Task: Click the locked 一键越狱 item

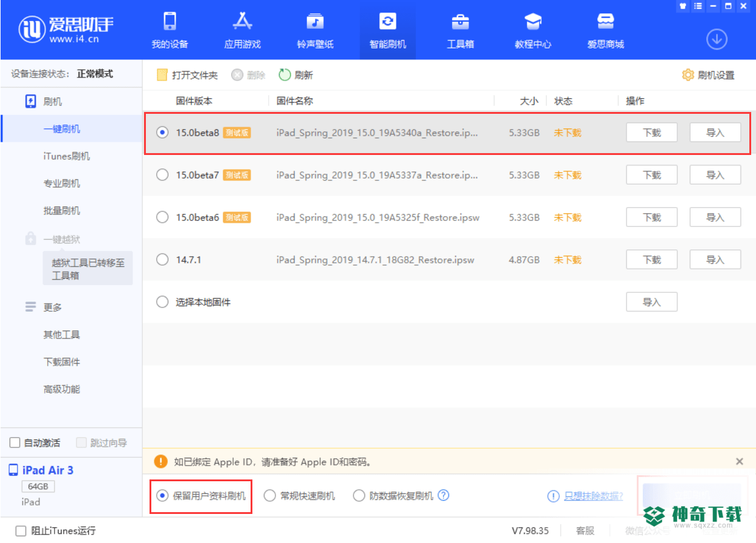Action: tap(52, 239)
